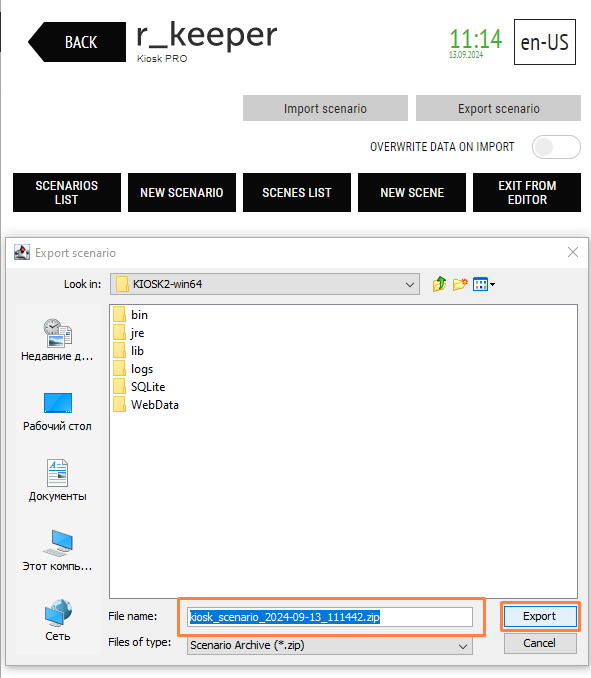591x678 pixels.
Task: Open Документы documents shortcut
Action: (58, 480)
